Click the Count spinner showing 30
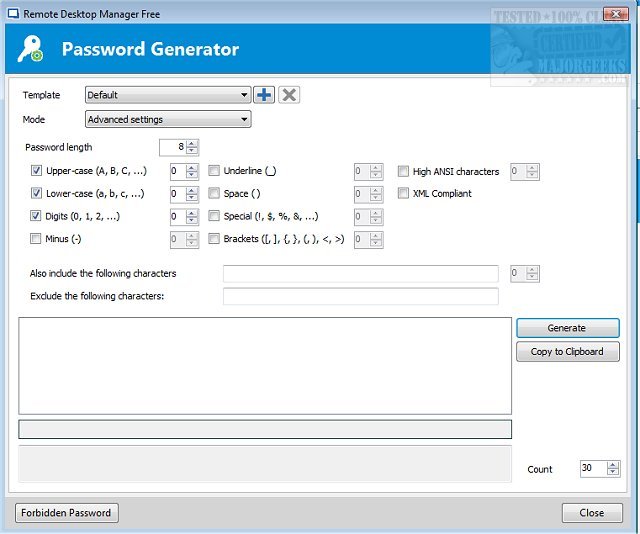The width and height of the screenshot is (640, 534). click(600, 468)
